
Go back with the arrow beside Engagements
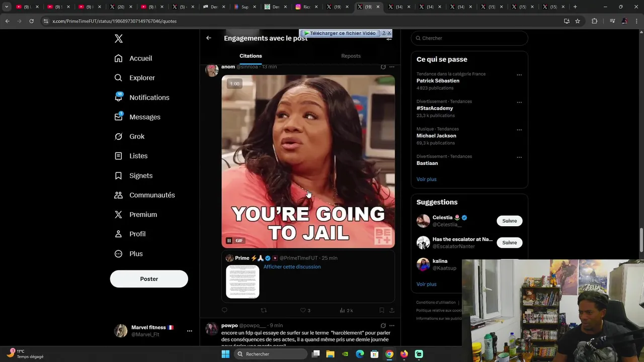point(209,38)
